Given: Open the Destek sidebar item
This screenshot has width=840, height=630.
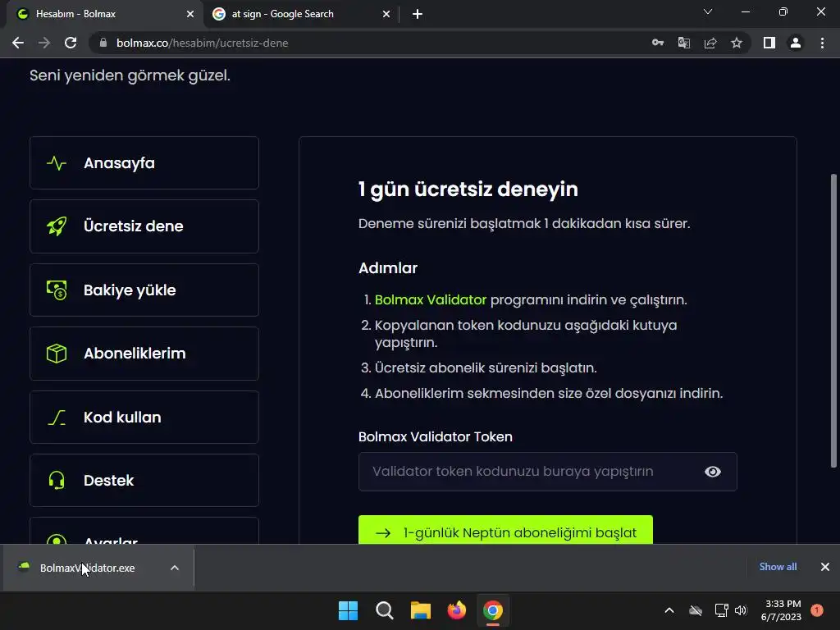Looking at the screenshot, I should pos(144,481).
